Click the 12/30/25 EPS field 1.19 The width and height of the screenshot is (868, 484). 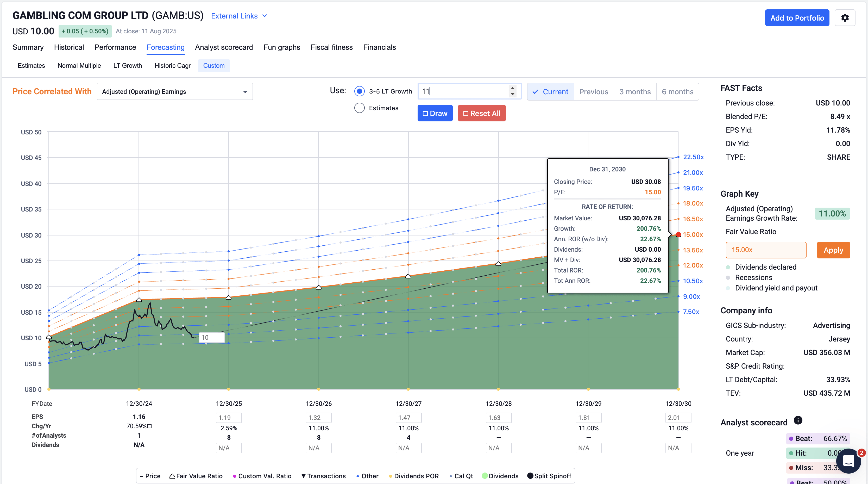click(x=229, y=418)
